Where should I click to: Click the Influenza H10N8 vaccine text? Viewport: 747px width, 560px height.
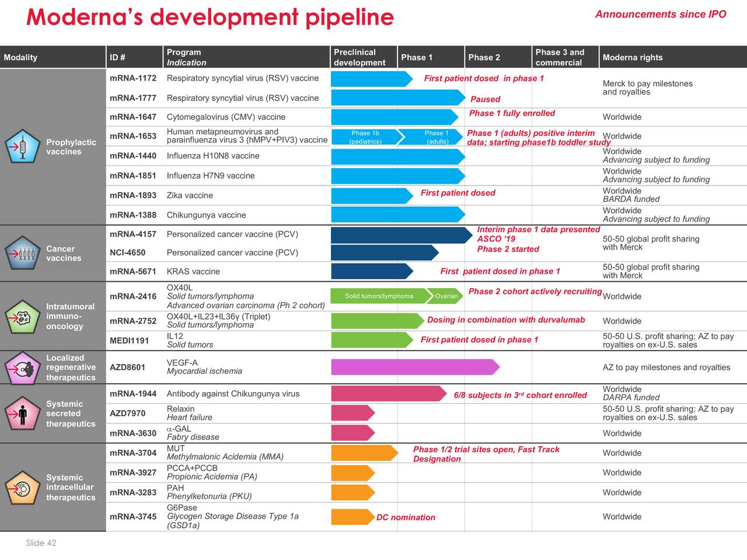(x=213, y=156)
